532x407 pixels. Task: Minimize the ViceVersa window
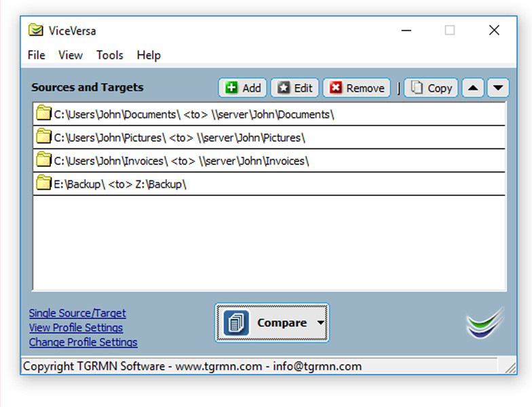tap(406, 31)
